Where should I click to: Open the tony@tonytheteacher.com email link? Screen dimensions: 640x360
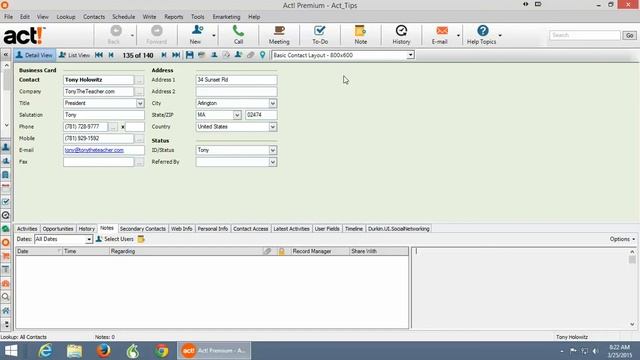click(94, 150)
